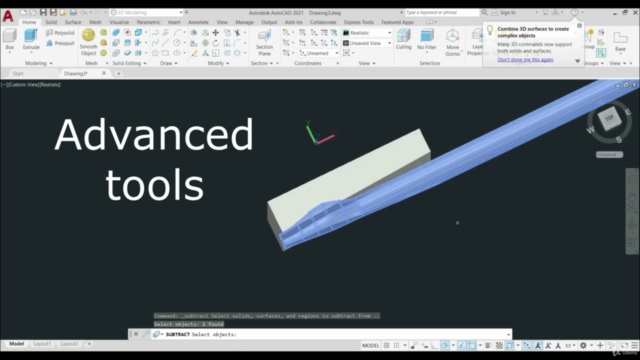640x360 pixels.
Task: Switch to the Layout1 tab
Action: (x=42, y=344)
